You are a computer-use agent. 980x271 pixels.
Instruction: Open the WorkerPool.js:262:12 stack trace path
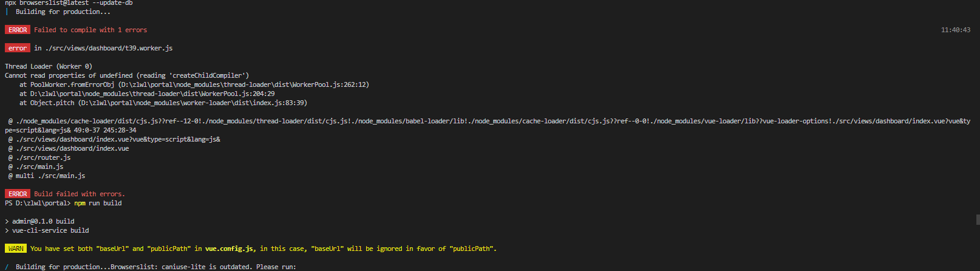point(243,84)
